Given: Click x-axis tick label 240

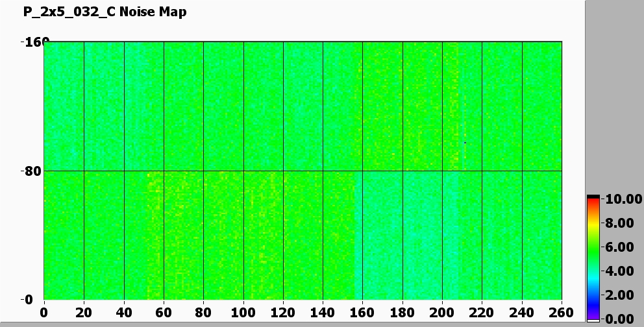Looking at the screenshot, I should pos(522,313).
